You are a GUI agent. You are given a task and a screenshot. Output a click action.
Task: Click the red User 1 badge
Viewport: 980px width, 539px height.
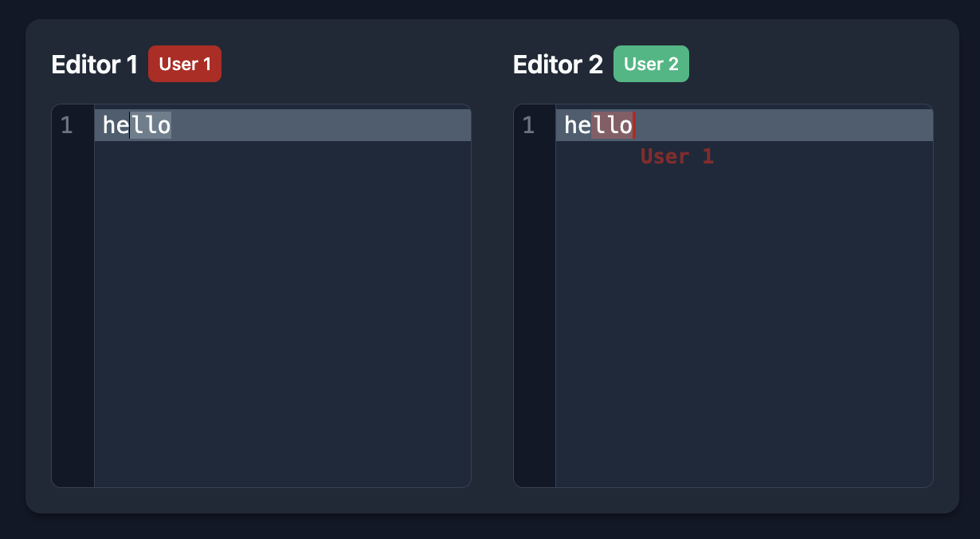(x=185, y=64)
